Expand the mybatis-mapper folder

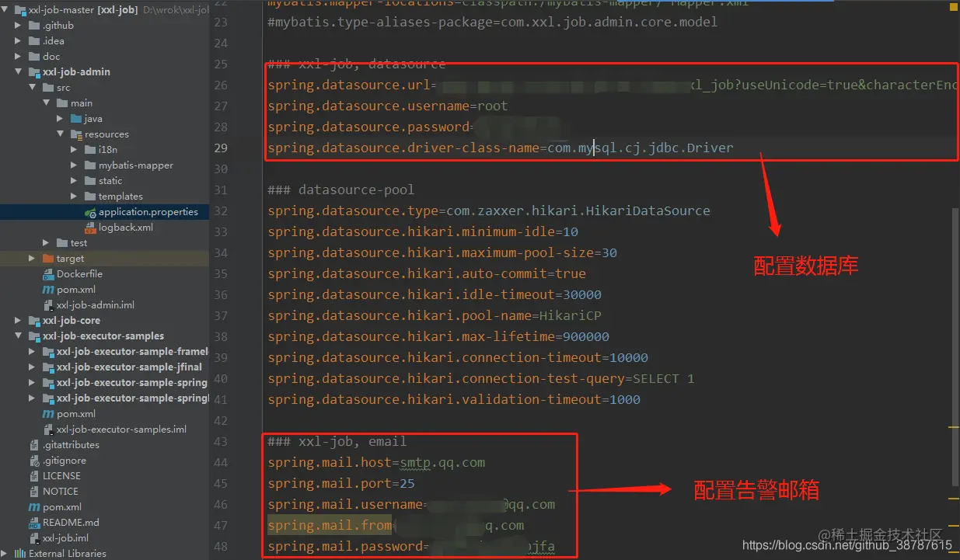(75, 165)
